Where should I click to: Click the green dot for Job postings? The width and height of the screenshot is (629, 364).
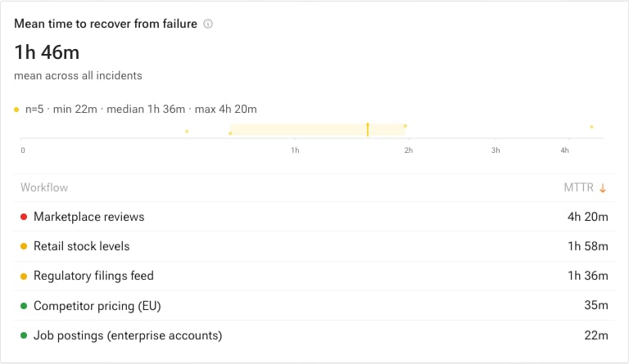click(24, 335)
